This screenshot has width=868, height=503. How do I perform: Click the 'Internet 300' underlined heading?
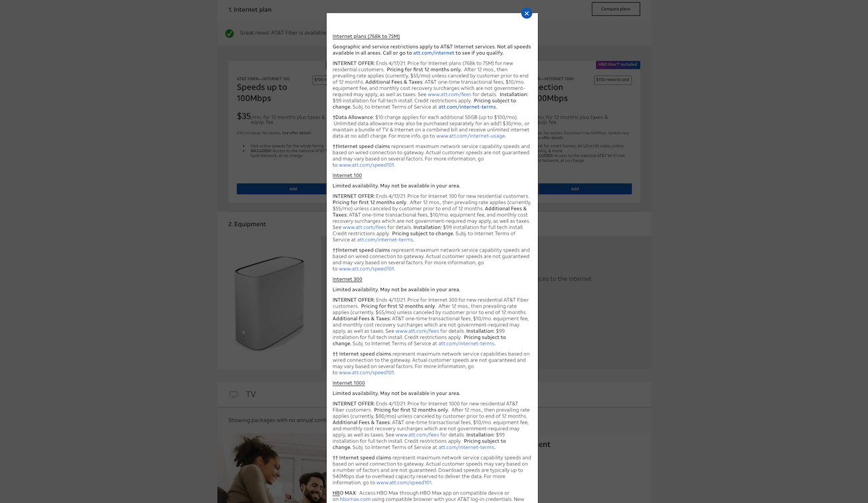[347, 279]
